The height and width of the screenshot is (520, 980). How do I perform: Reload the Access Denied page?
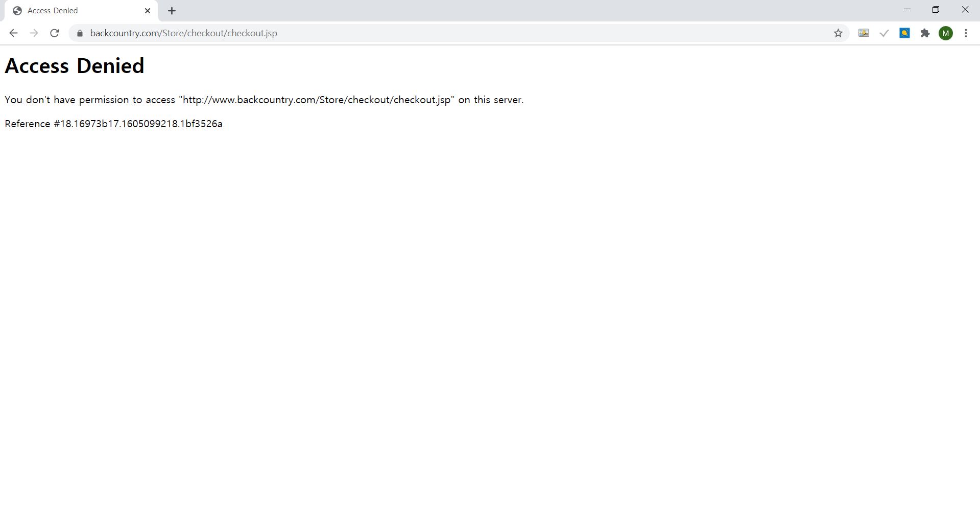pyautogui.click(x=55, y=33)
